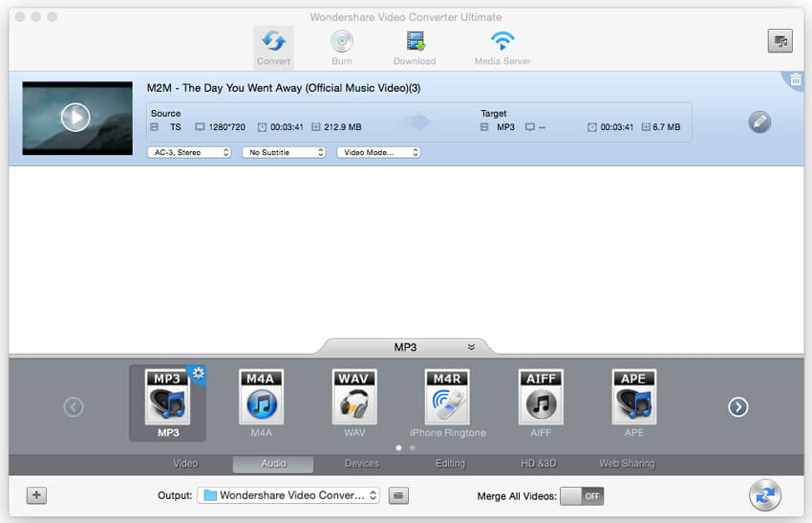This screenshot has height=523, width=812.
Task: Add files with the plus button
Action: [36, 495]
